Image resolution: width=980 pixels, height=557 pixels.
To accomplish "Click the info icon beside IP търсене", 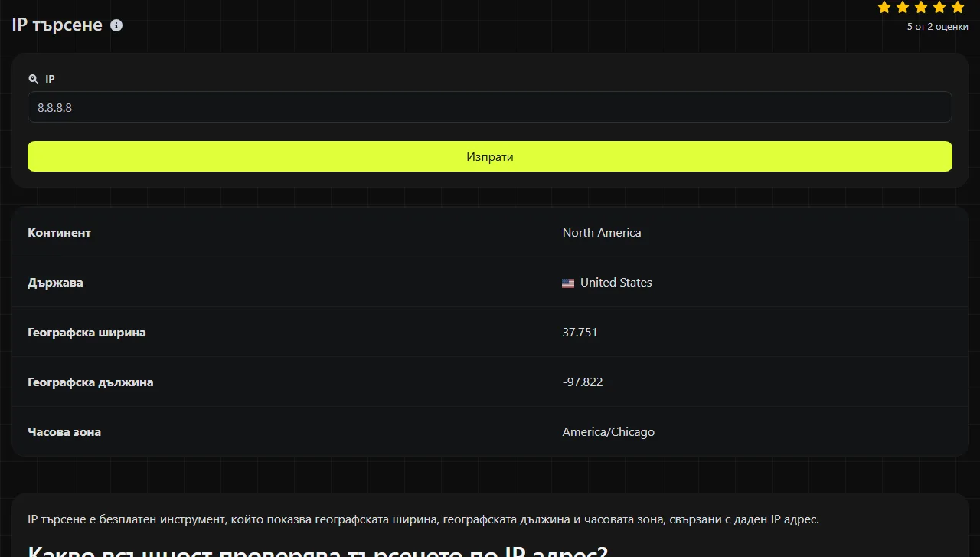I will point(116,25).
